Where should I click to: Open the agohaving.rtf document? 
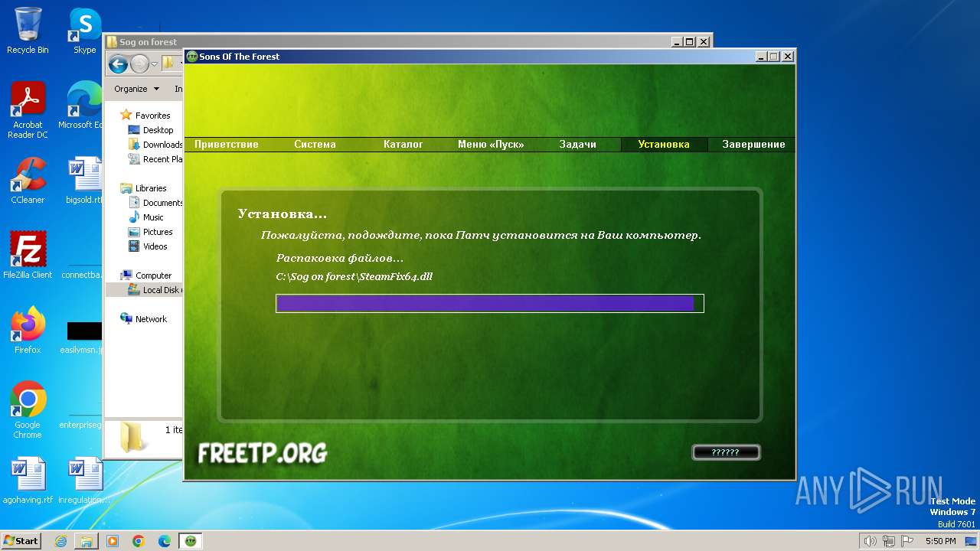point(28,481)
